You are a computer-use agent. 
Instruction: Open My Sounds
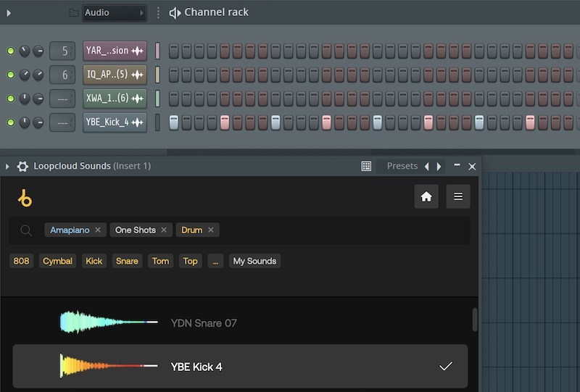click(254, 261)
